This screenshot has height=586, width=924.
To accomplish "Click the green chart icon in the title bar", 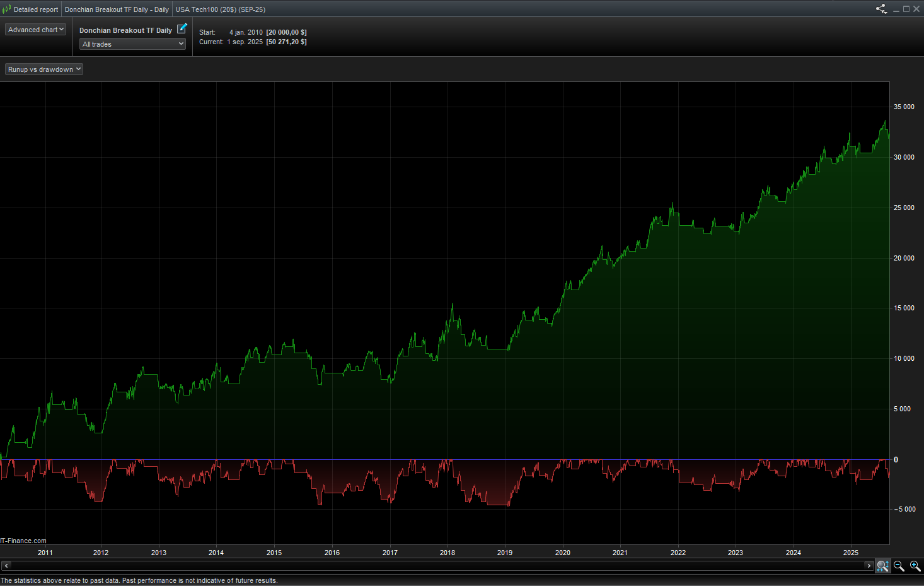I will pyautogui.click(x=6, y=9).
